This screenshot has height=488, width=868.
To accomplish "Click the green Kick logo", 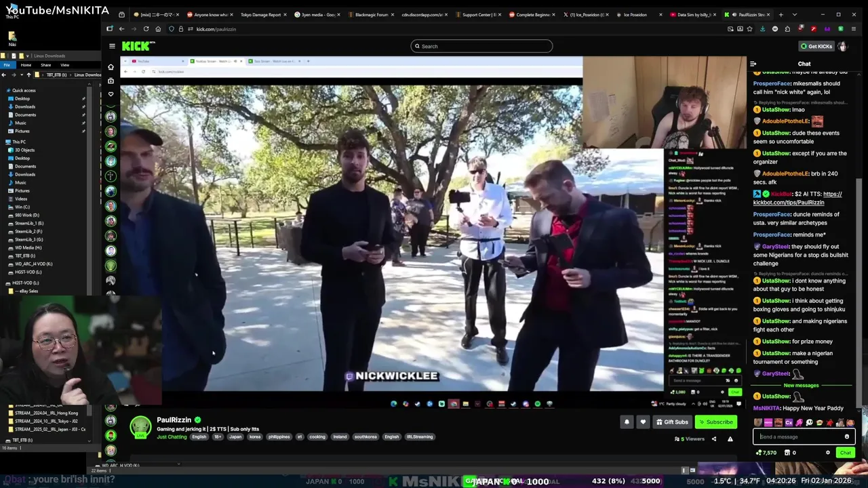I will point(138,46).
